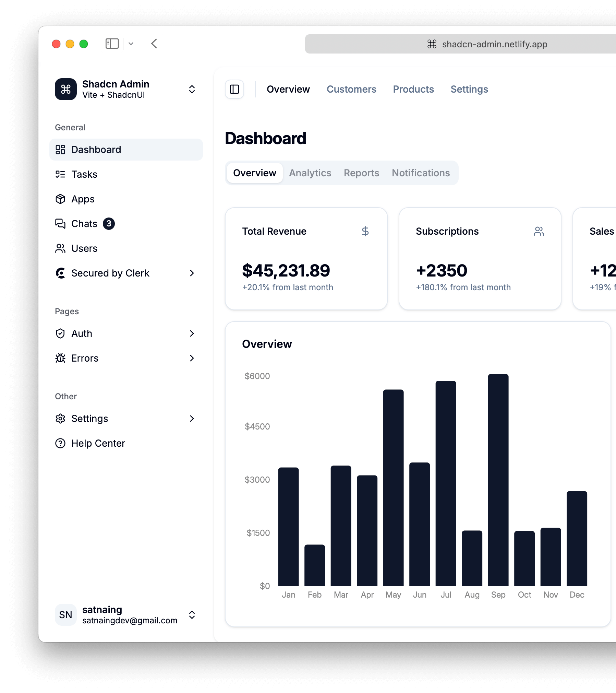Open the satnaing account menu
This screenshot has width=616, height=693.
coord(192,614)
